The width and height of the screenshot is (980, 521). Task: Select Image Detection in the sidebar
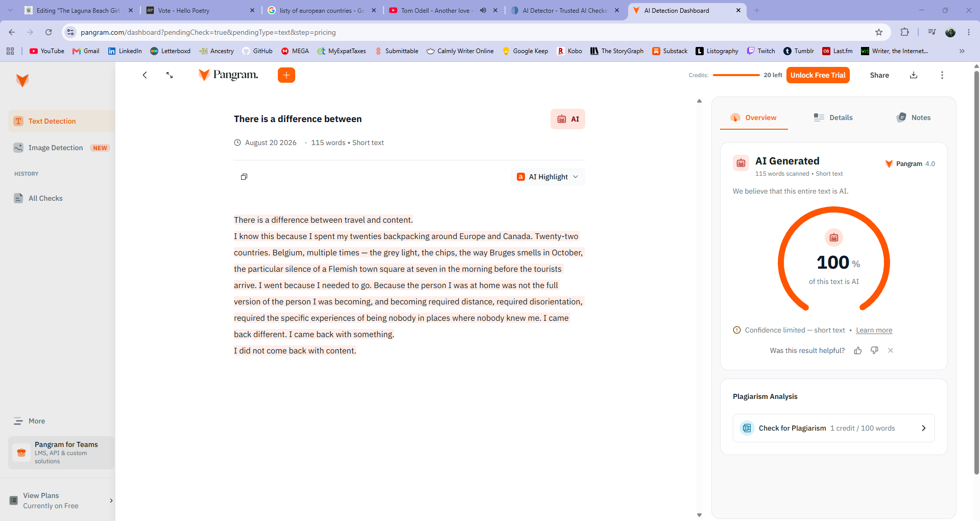61,148
